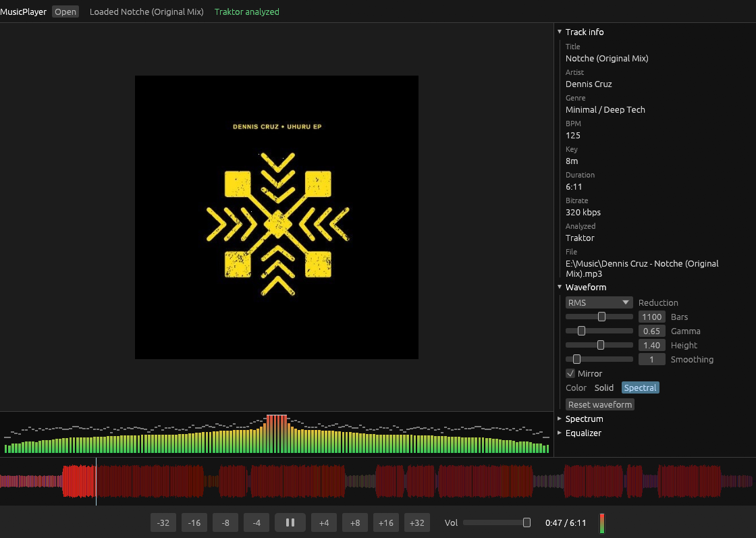Click the Gamma slider handle
Image resolution: width=756 pixels, height=538 pixels.
pos(581,331)
